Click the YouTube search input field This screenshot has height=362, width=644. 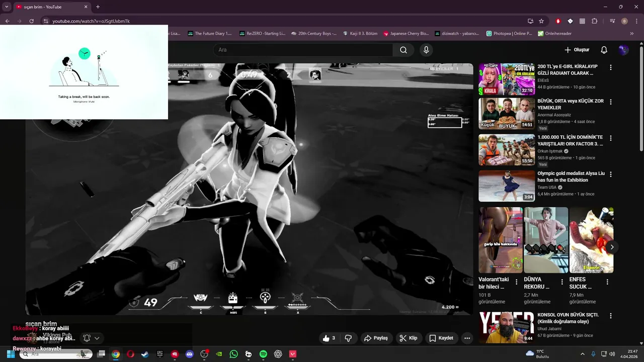(x=303, y=50)
